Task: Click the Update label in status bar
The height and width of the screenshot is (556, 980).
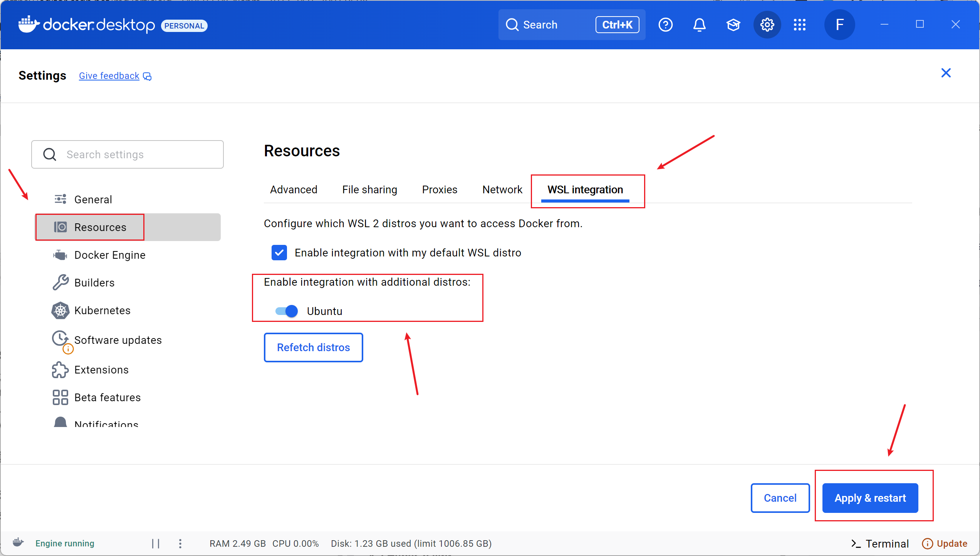Action: tap(952, 543)
